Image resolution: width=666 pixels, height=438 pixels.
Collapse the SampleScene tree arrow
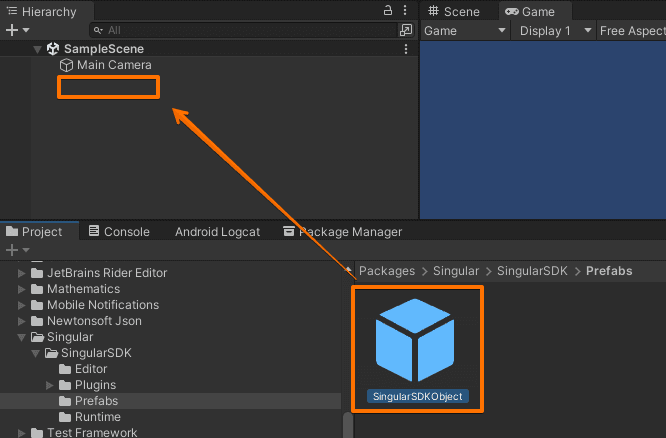[37, 48]
